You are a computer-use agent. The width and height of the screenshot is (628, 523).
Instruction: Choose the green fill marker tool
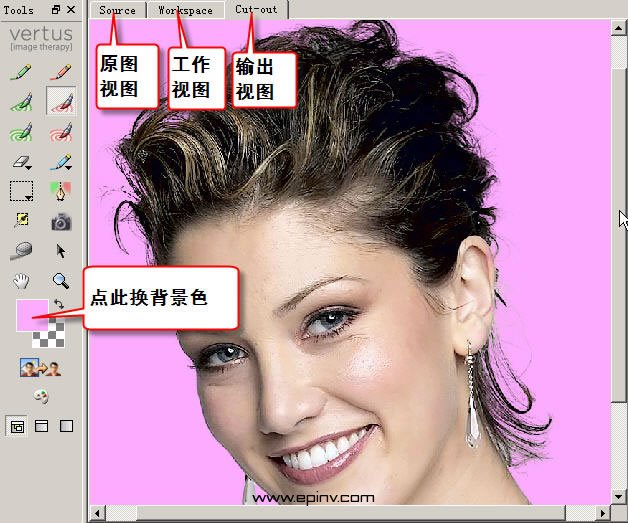[x=22, y=102]
